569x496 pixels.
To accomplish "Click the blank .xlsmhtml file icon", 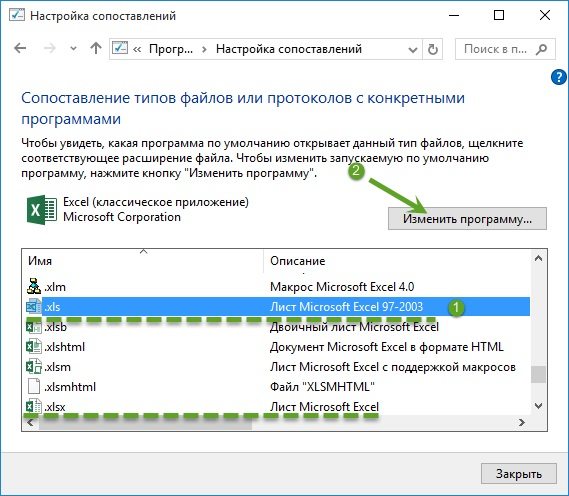I will [34, 386].
